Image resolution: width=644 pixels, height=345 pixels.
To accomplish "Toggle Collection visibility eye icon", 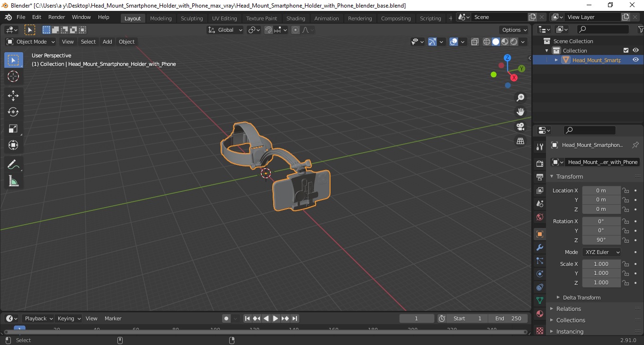I will point(635,50).
